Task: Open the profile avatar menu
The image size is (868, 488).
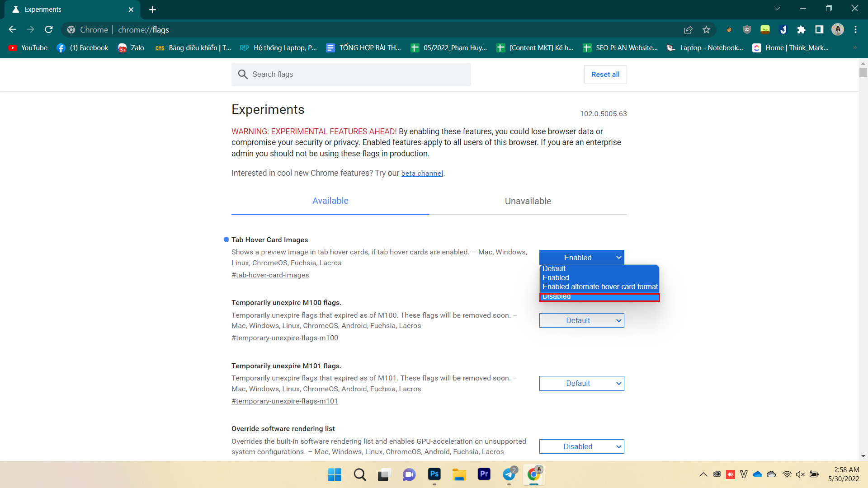Action: tap(838, 30)
